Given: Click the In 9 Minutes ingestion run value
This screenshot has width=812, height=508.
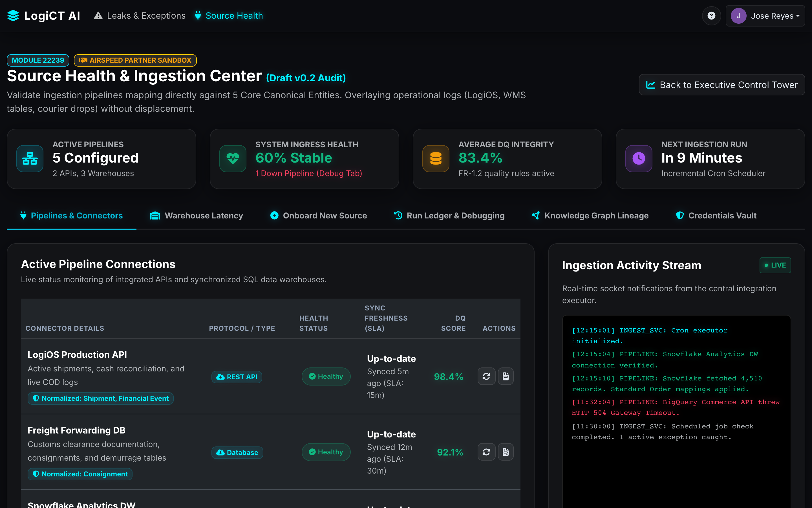Looking at the screenshot, I should pyautogui.click(x=702, y=157).
